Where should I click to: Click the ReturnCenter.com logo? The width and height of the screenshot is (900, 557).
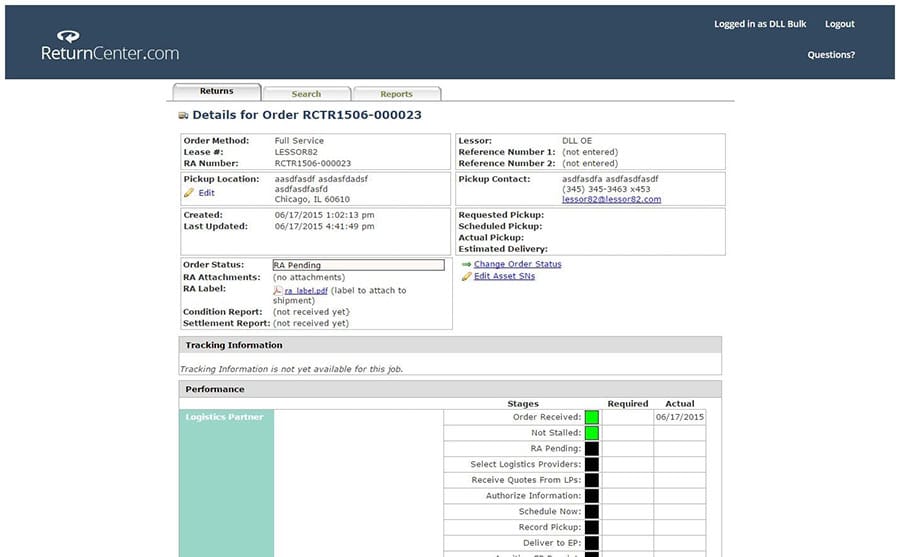coord(110,45)
